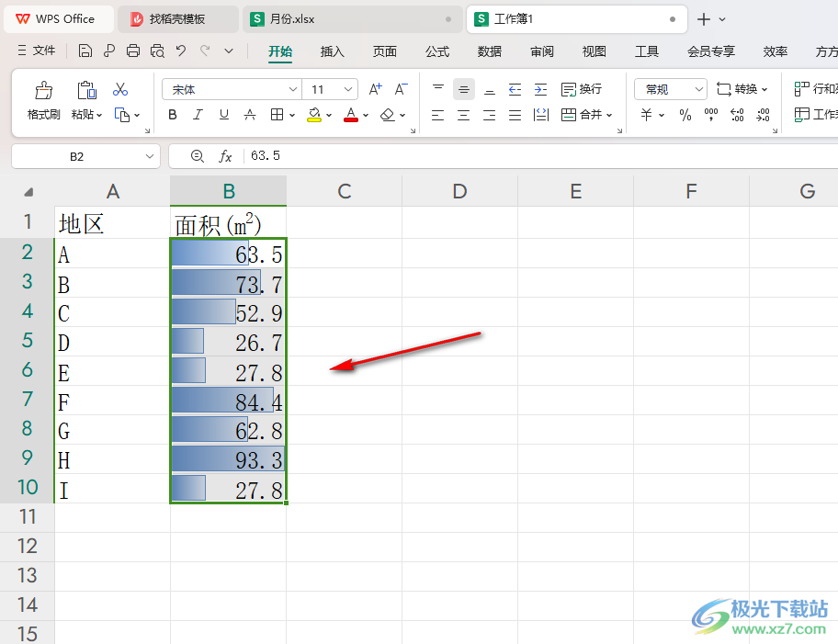Screen dimensions: 838x644
Task: Click the Copy icon
Action: (x=122, y=114)
